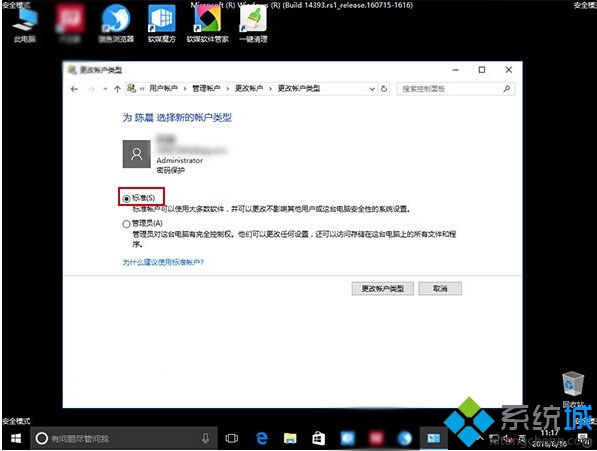Open the Windows Start menu
This screenshot has width=597, height=451.
(x=16, y=438)
